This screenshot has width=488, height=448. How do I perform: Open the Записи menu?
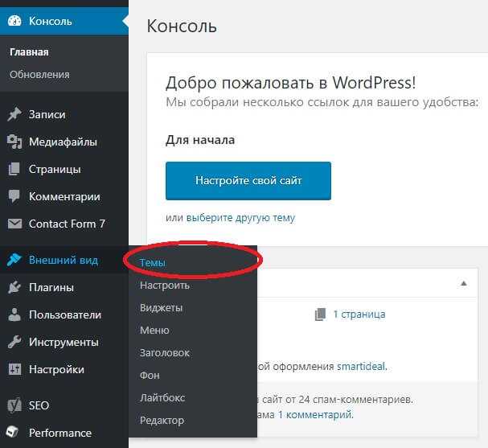tap(64, 114)
